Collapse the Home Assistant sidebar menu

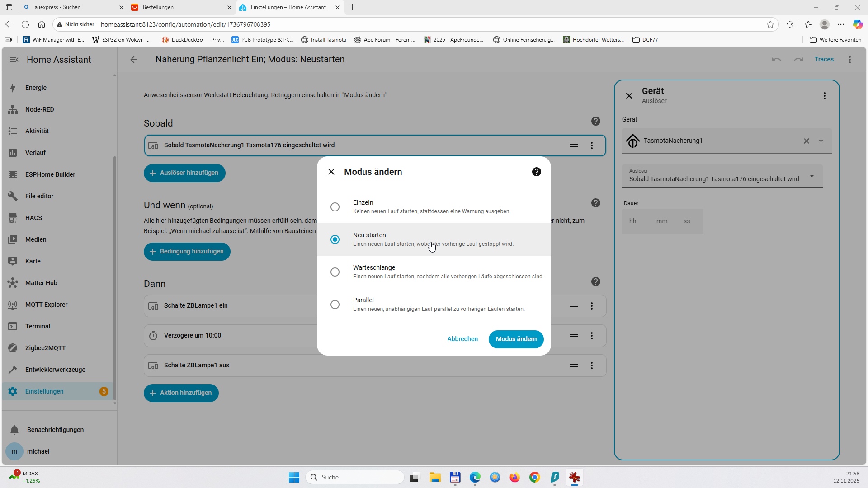point(14,60)
